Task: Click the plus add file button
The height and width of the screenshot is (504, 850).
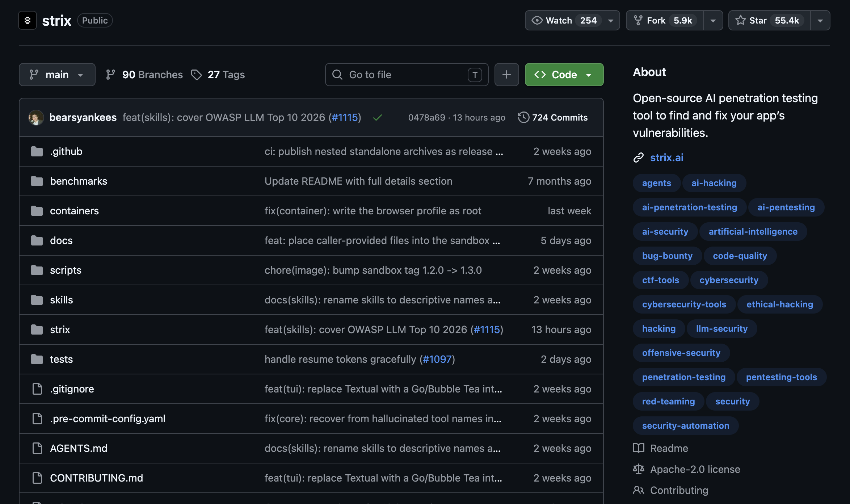Action: [506, 75]
